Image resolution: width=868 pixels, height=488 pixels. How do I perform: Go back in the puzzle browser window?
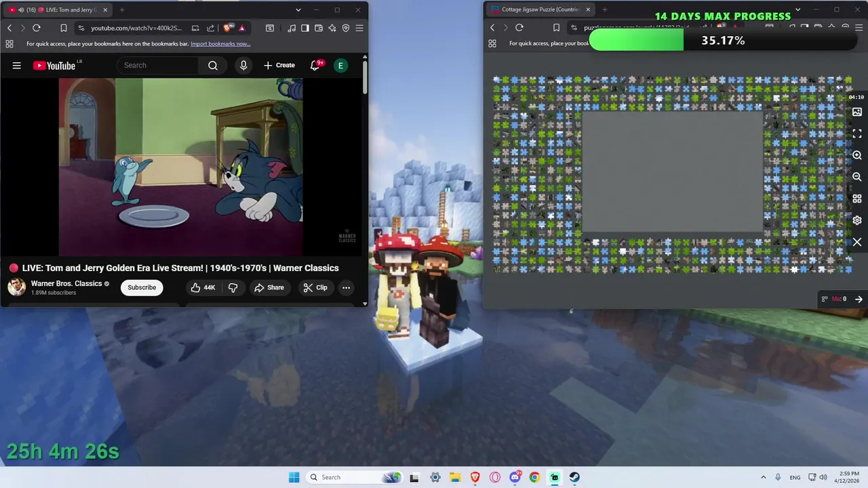492,28
